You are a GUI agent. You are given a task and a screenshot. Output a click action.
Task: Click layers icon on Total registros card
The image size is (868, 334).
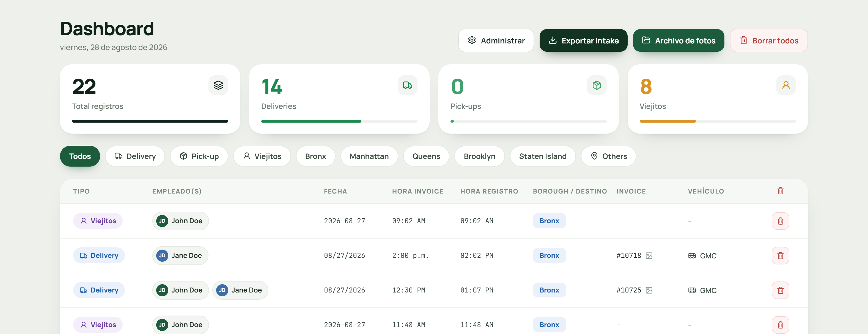[218, 85]
